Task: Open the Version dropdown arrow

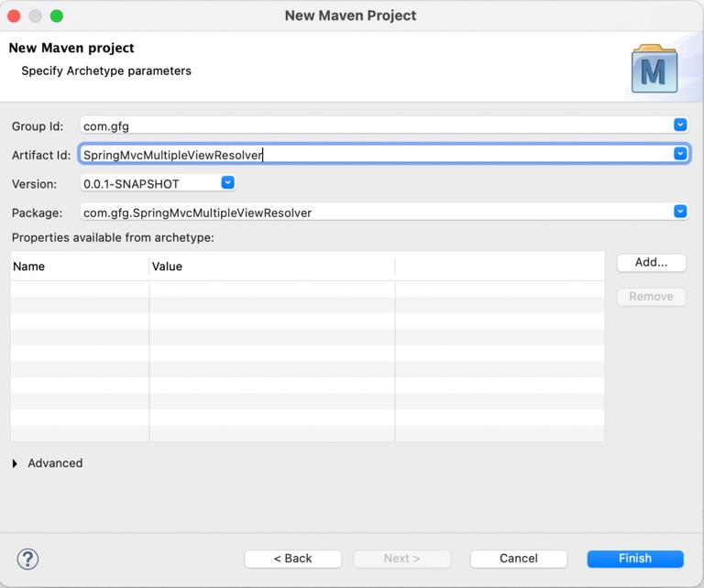Action: 227,182
